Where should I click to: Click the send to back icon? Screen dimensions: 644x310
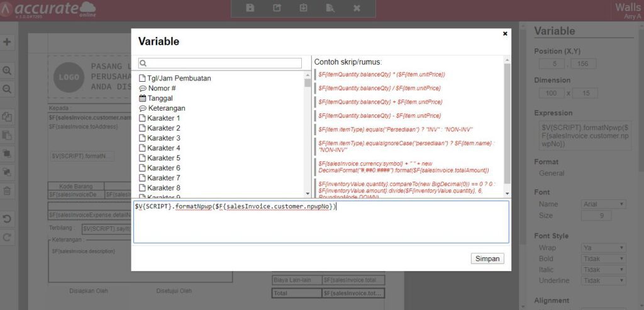7,172
